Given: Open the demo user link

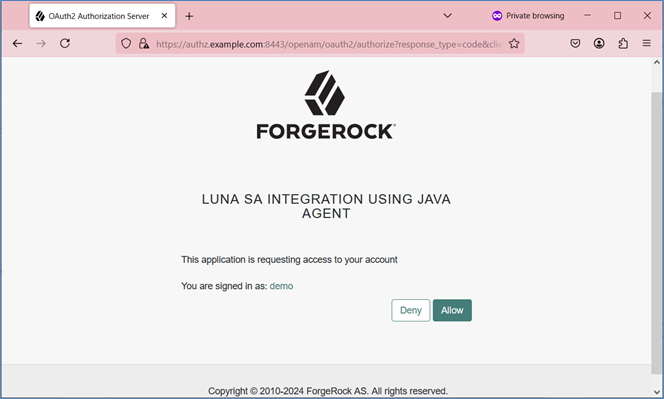Looking at the screenshot, I should point(281,286).
